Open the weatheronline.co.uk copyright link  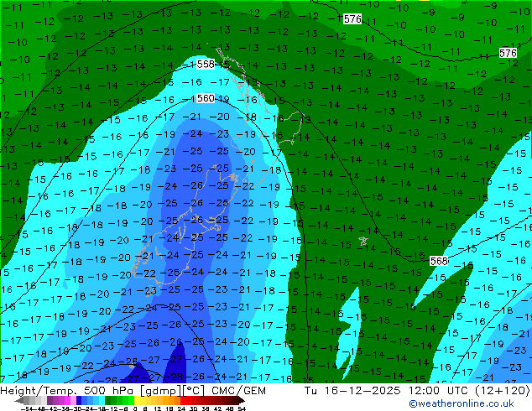tap(462, 403)
